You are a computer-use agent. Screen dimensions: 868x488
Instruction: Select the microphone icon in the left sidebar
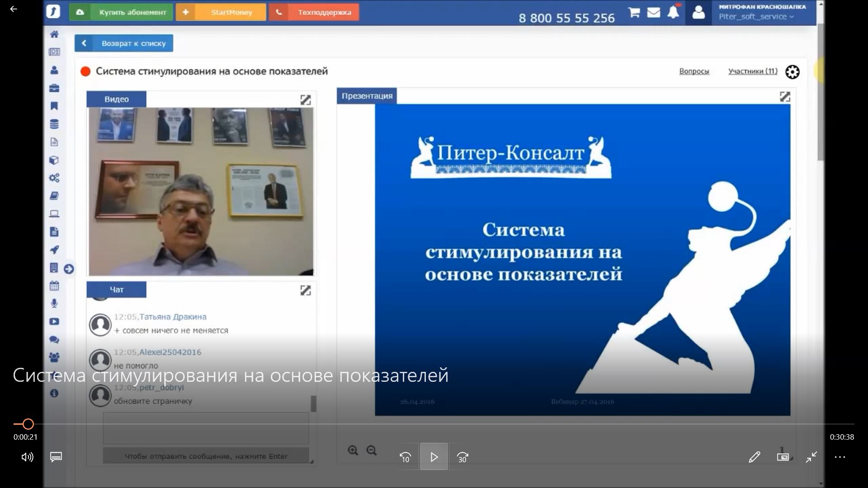[54, 303]
